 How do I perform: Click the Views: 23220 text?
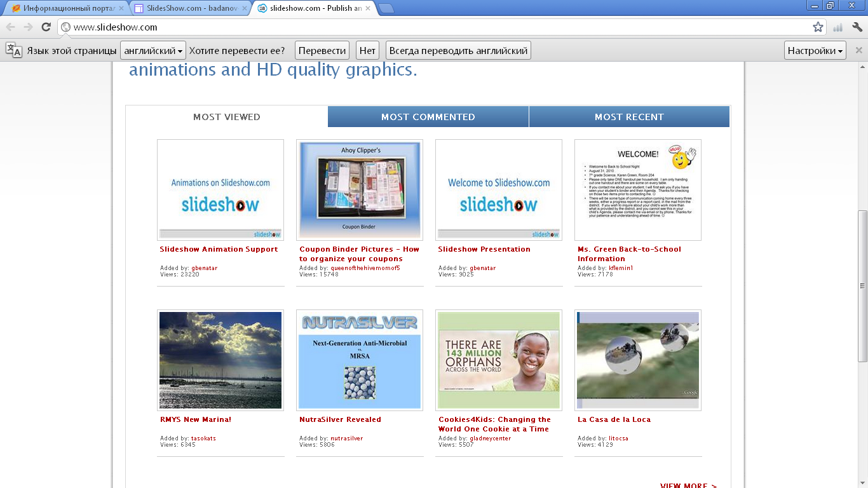coord(181,274)
